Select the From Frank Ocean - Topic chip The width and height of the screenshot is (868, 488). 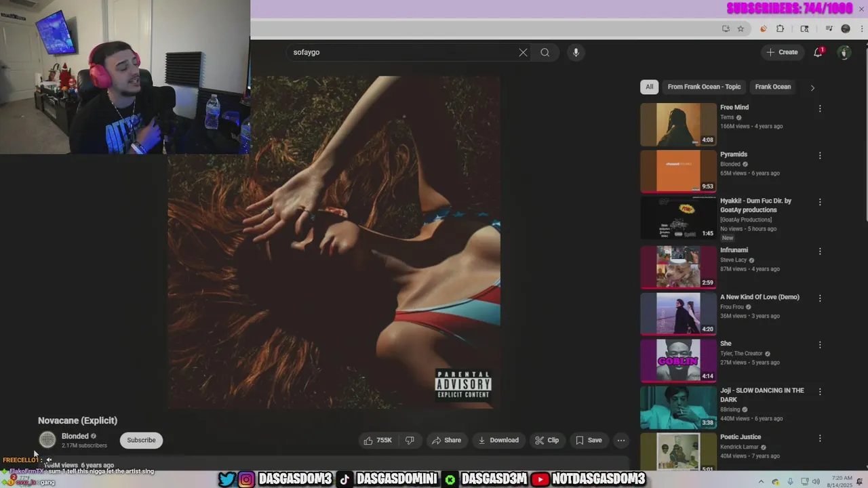[704, 87]
